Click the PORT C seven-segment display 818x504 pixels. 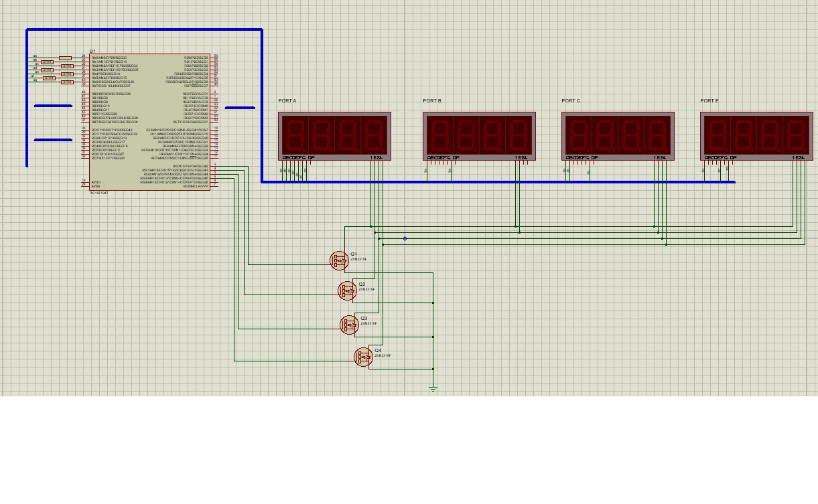617,135
